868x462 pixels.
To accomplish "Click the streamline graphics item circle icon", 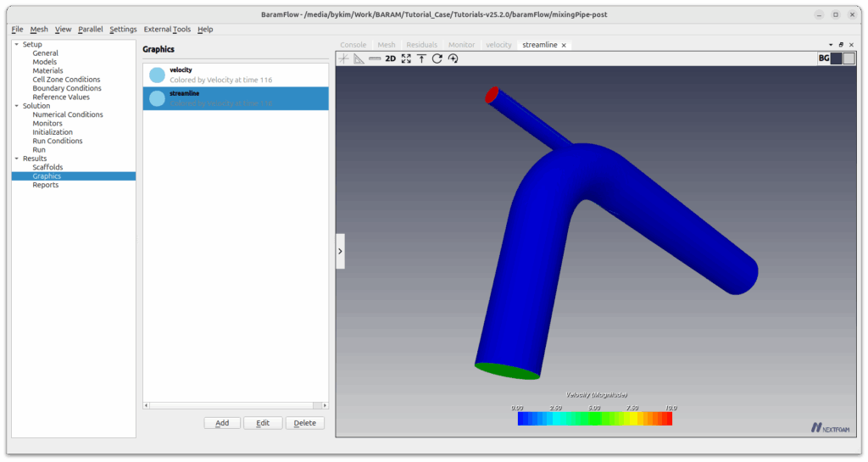I will (x=157, y=98).
